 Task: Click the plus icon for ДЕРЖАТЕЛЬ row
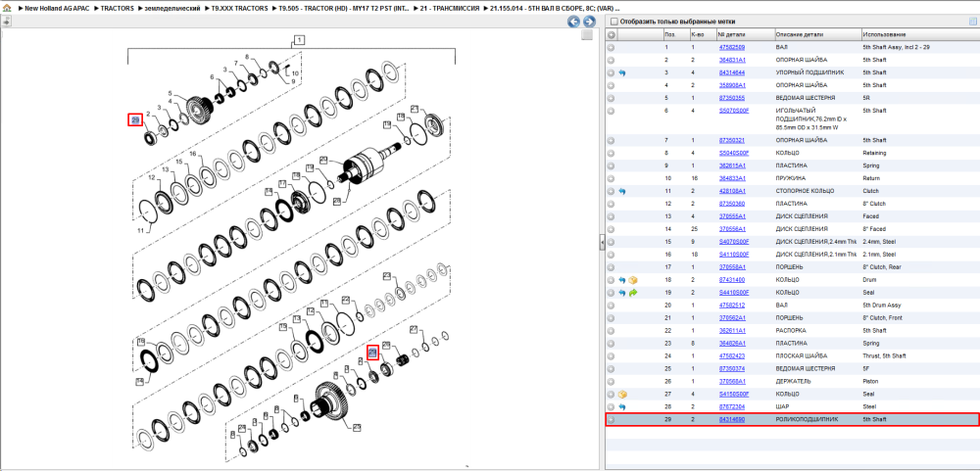tap(612, 381)
